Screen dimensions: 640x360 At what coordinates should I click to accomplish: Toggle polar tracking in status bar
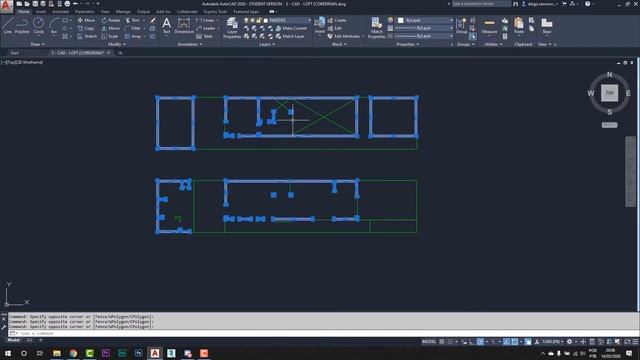pos(480,342)
